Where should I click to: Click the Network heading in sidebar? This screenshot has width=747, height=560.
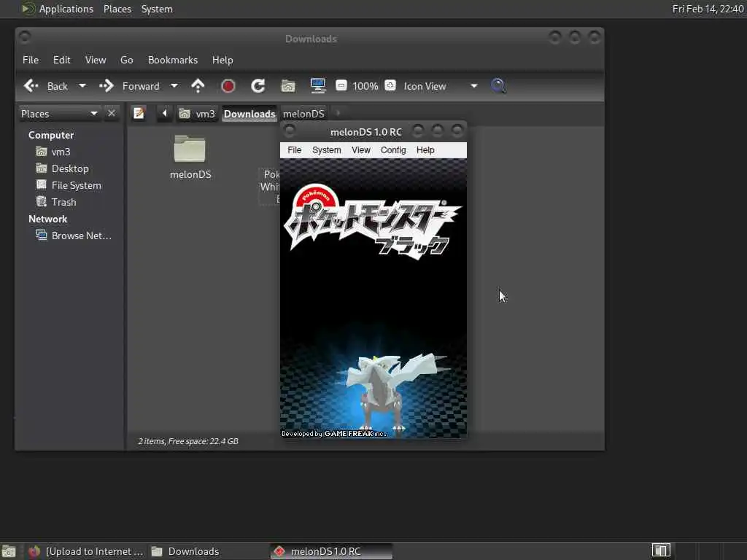coord(47,219)
